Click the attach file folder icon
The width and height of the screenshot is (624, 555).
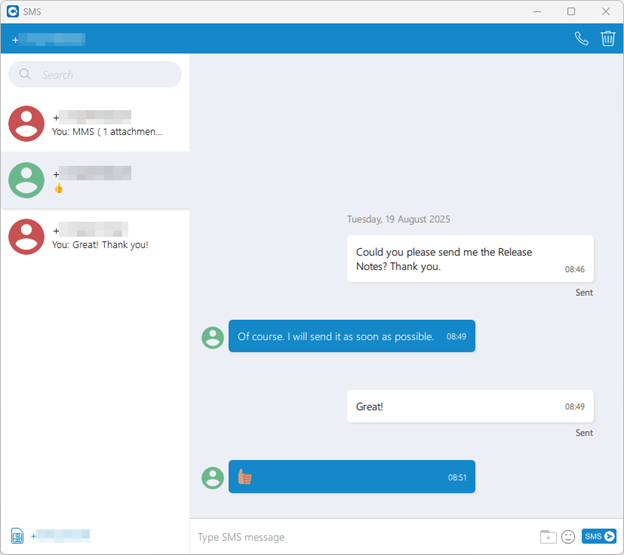point(547,537)
